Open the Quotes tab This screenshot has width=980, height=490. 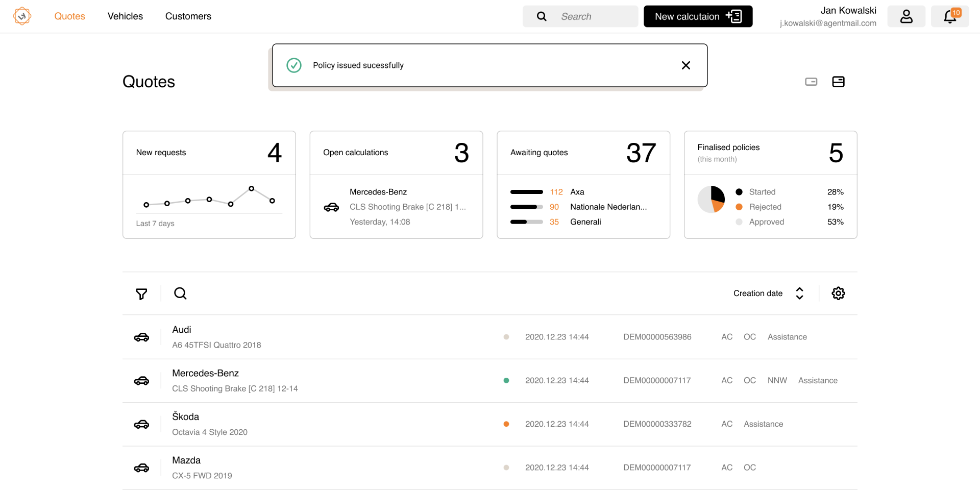69,16
